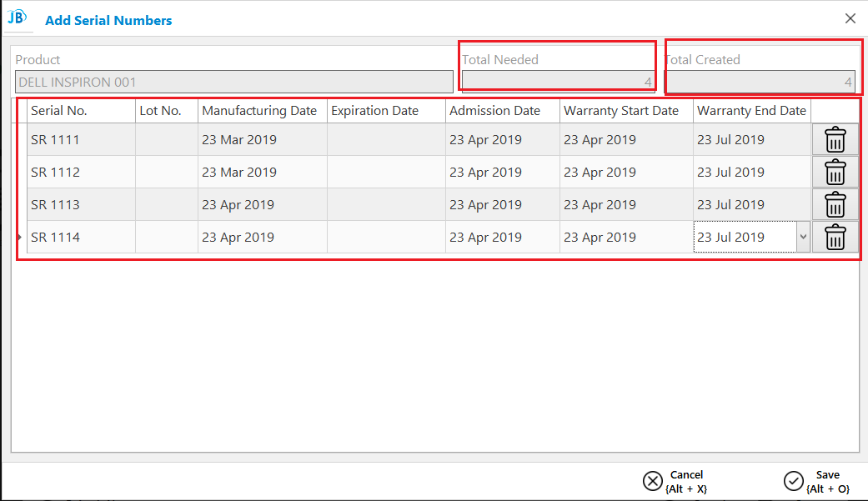Click the Save checkmark icon
The image size is (868, 501).
click(x=793, y=481)
